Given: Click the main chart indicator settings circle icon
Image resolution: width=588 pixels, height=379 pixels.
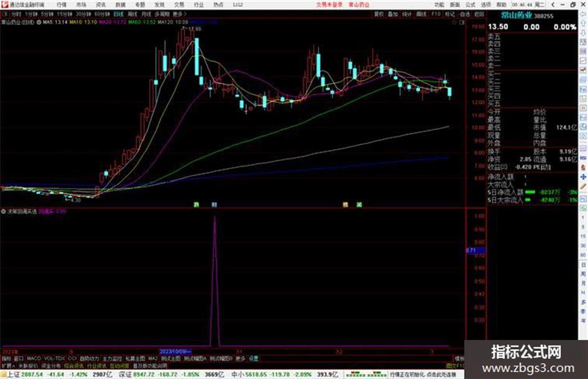Looking at the screenshot, I should (x=39, y=22).
